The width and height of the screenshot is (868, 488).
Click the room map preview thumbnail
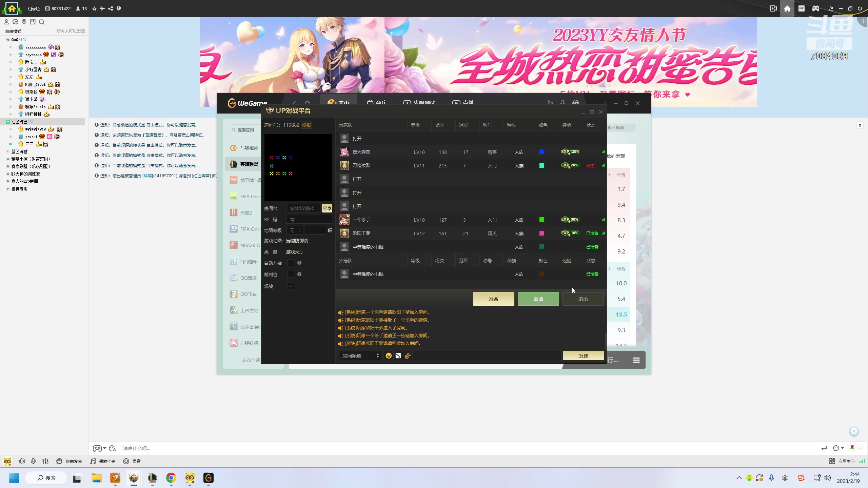(298, 167)
